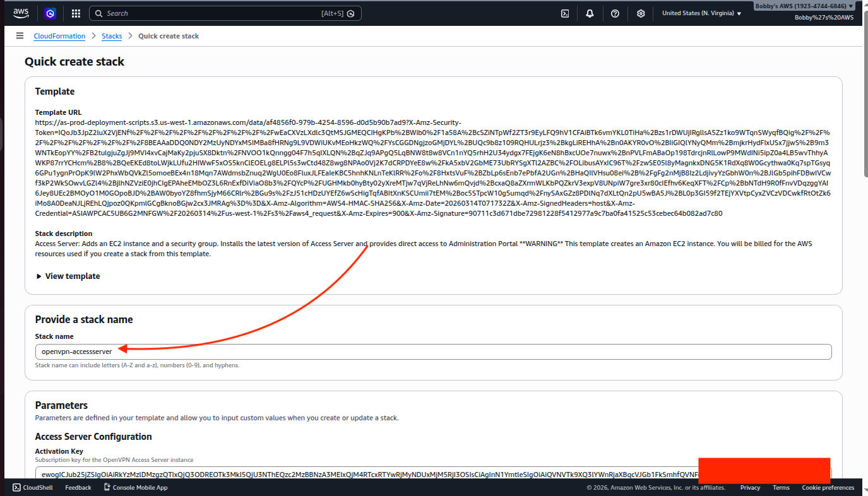
Task: Open Cookie preferences in footer
Action: (828, 487)
